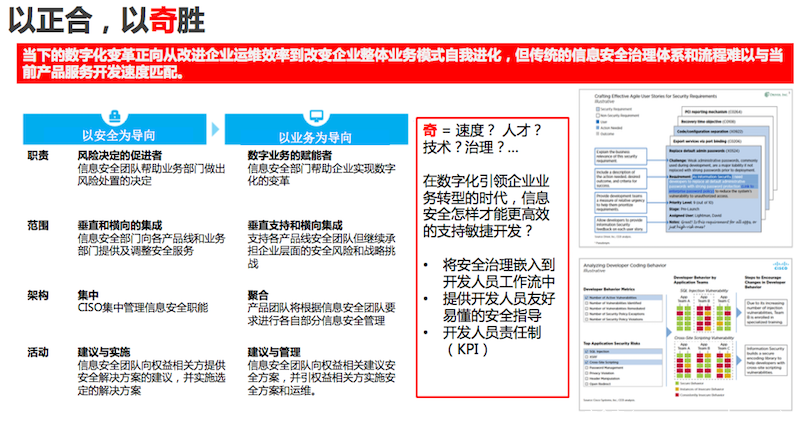Check Number of Security Policy Violations box
The image size is (800, 435).
click(x=587, y=319)
